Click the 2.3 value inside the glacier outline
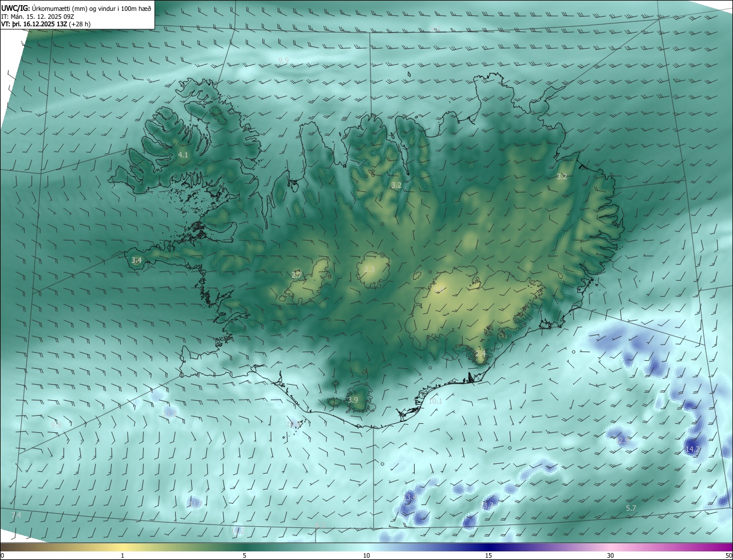 tap(369, 270)
